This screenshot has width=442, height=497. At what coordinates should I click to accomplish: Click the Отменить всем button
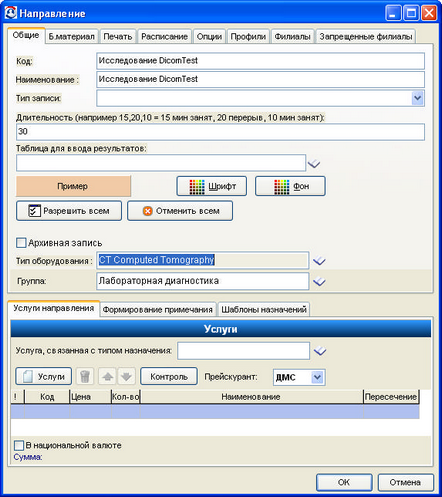coord(180,211)
